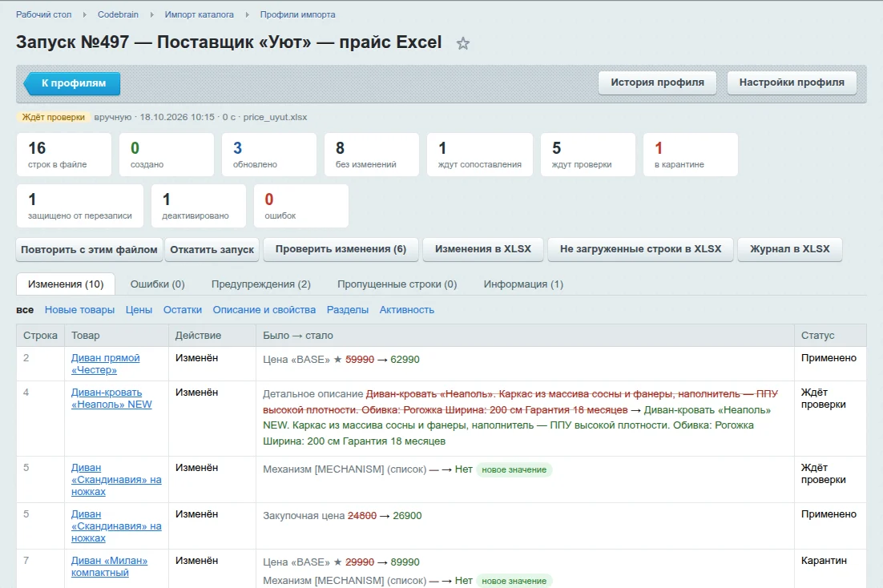The image size is (883, 588).
Task: Filter changes by «Разделы»
Action: (x=348, y=310)
